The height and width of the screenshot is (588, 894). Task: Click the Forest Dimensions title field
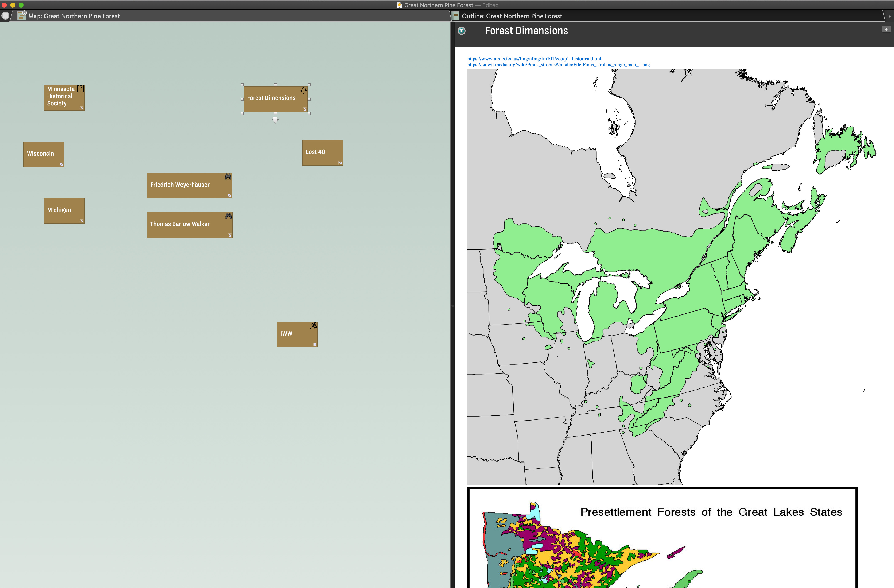tap(526, 30)
